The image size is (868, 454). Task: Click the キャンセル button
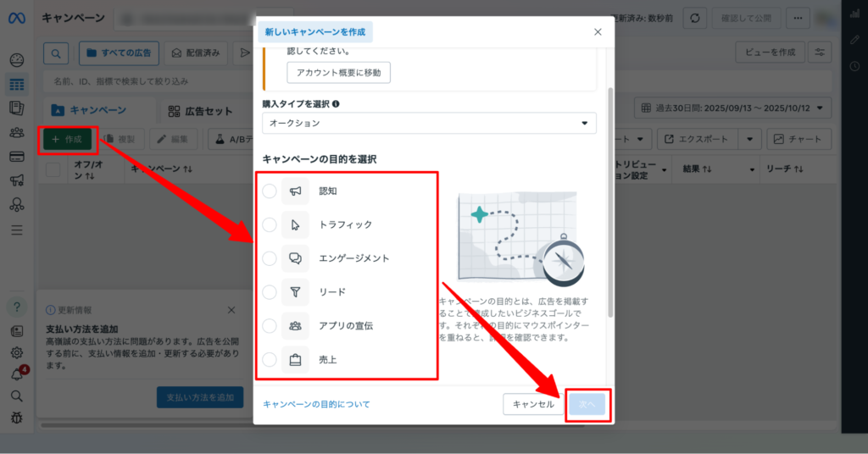[533, 405]
